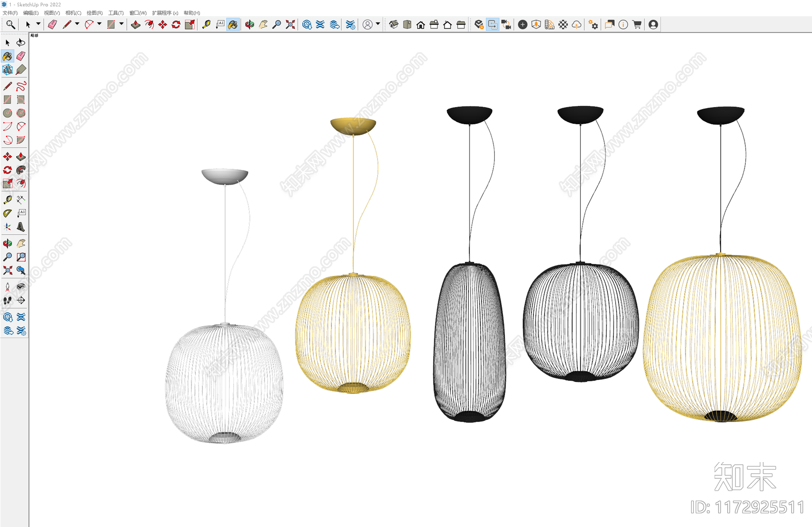Choose Zoom Window in left palette
The height and width of the screenshot is (527, 812).
[21, 257]
